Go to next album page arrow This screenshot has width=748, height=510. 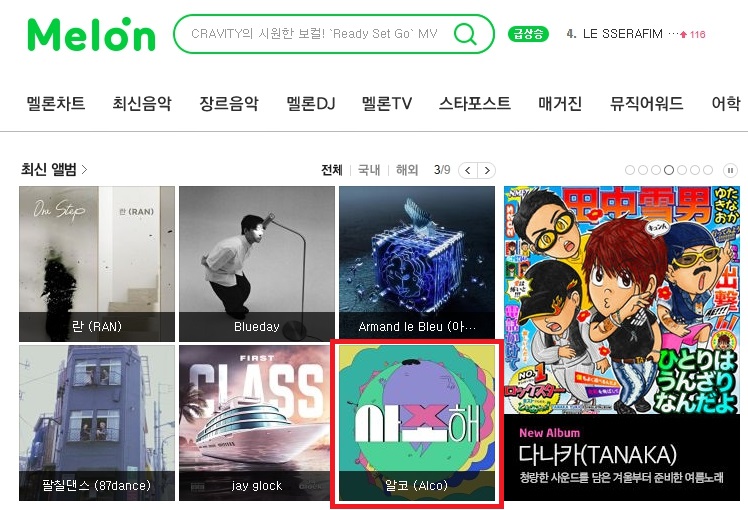[x=487, y=170]
